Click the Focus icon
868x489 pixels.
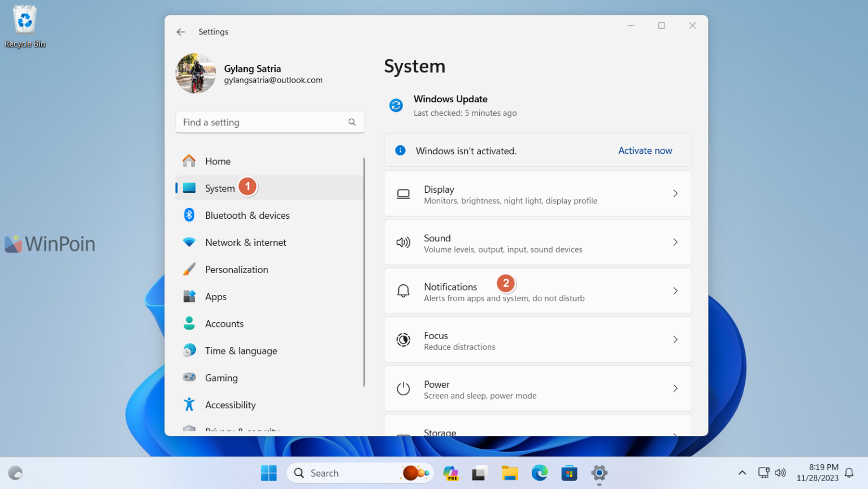pyautogui.click(x=403, y=340)
